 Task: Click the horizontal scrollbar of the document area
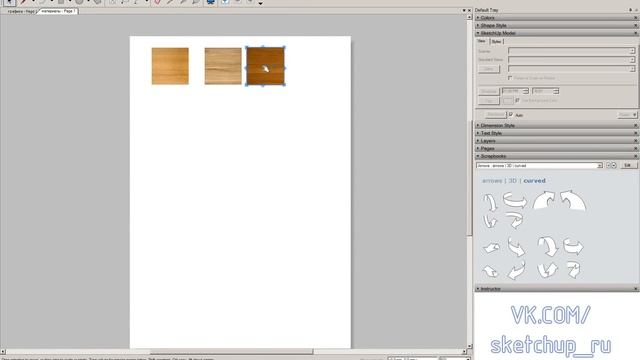pyautogui.click(x=231, y=352)
